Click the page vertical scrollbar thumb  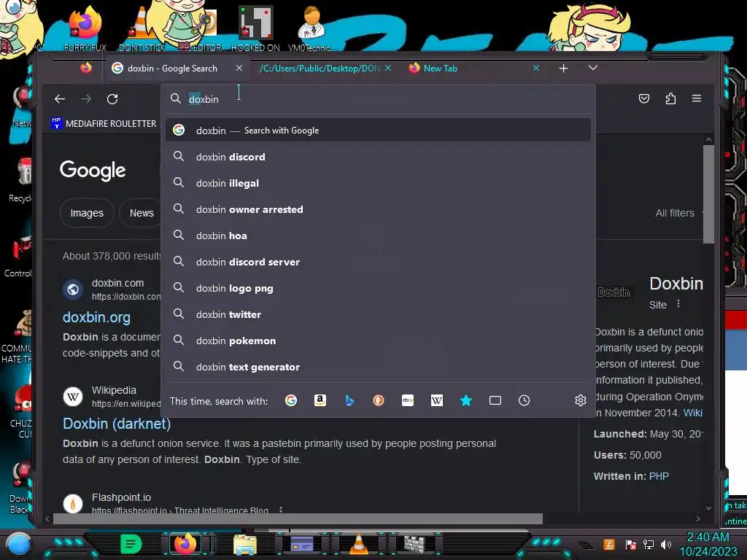708,194
